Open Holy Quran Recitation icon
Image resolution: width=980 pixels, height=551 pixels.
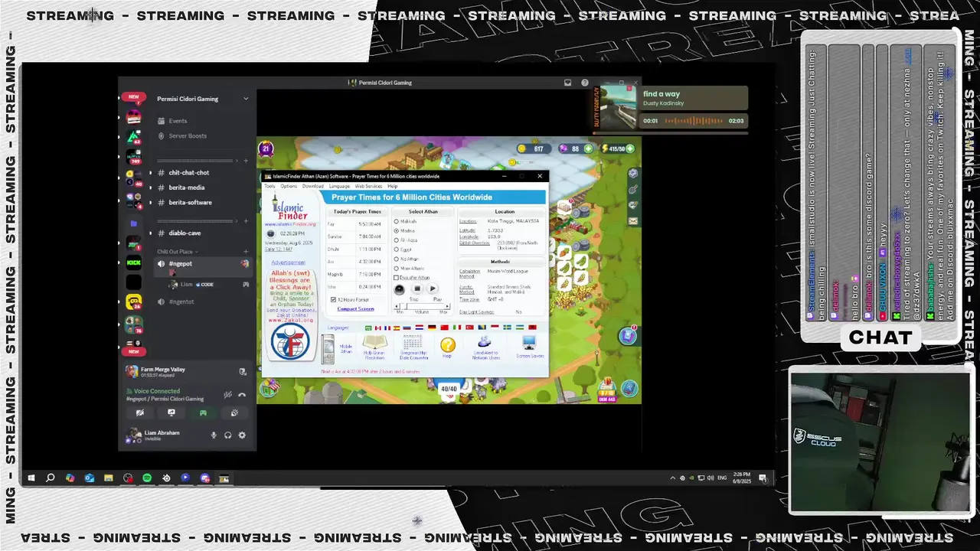374,343
